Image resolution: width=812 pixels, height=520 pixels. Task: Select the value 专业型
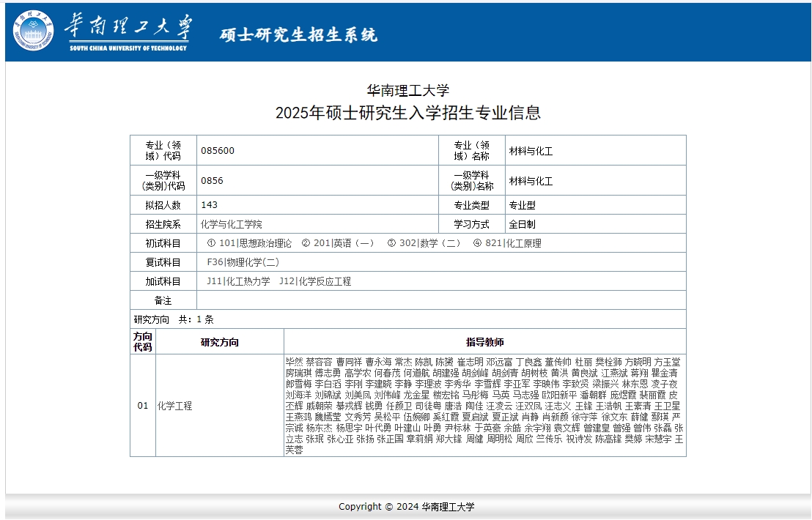click(x=522, y=205)
